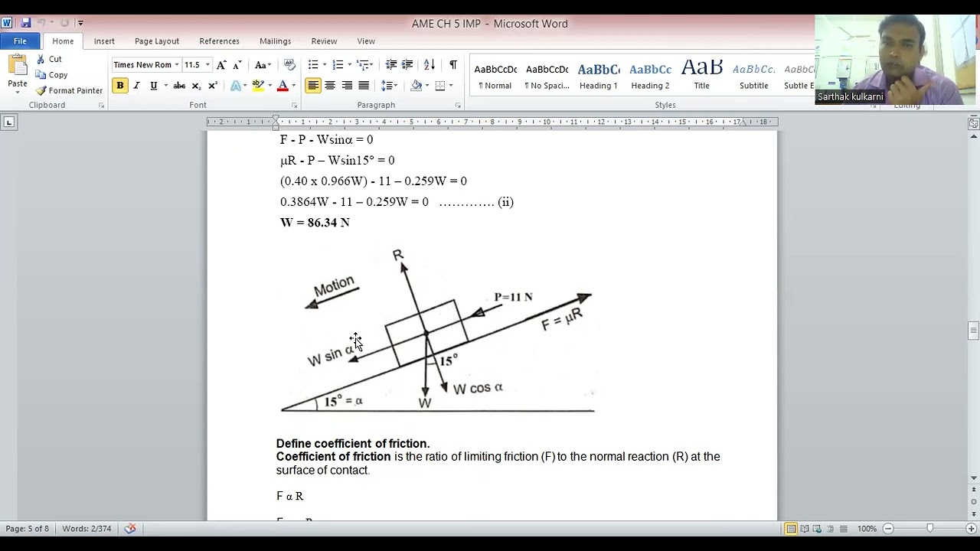Switch to Insert tab
Image resolution: width=980 pixels, height=551 pixels.
click(x=104, y=41)
